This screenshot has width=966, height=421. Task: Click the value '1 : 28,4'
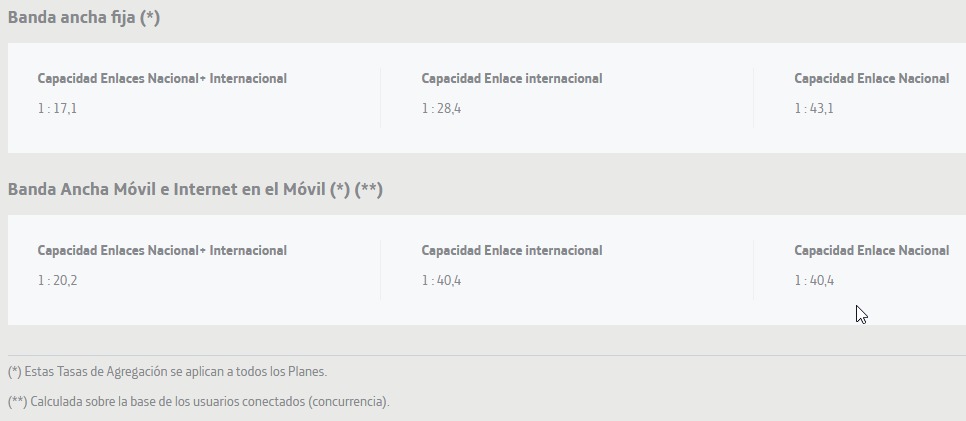click(441, 109)
